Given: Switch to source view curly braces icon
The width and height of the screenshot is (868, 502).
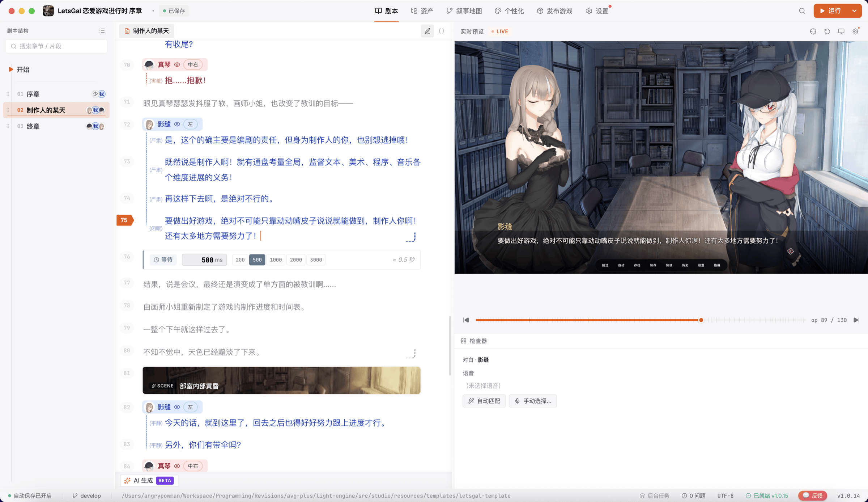Looking at the screenshot, I should pos(441,31).
